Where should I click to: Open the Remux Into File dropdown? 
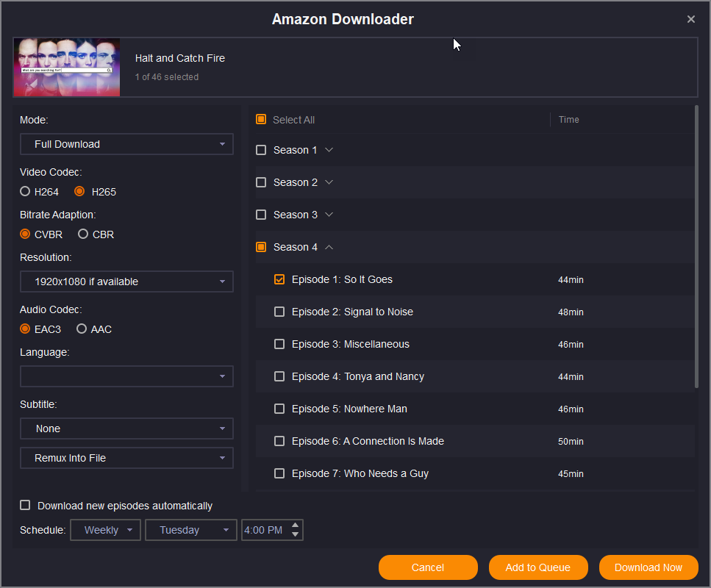coord(126,458)
